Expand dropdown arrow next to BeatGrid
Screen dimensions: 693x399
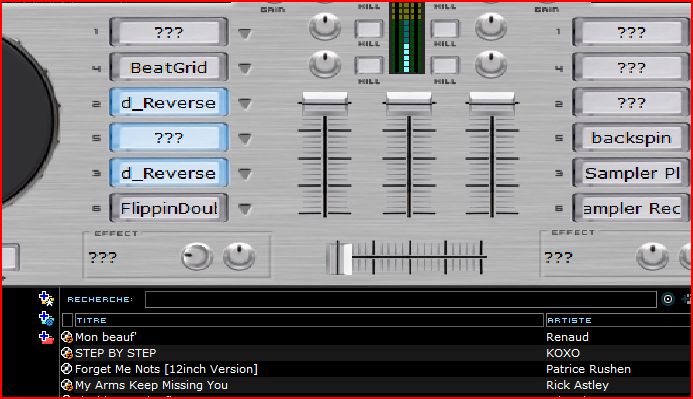pyautogui.click(x=245, y=68)
